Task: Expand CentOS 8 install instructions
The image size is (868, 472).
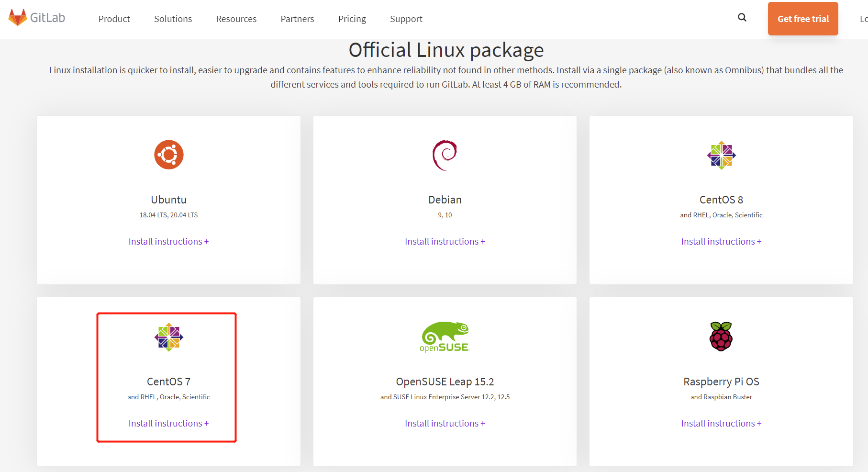Action: [x=721, y=241]
